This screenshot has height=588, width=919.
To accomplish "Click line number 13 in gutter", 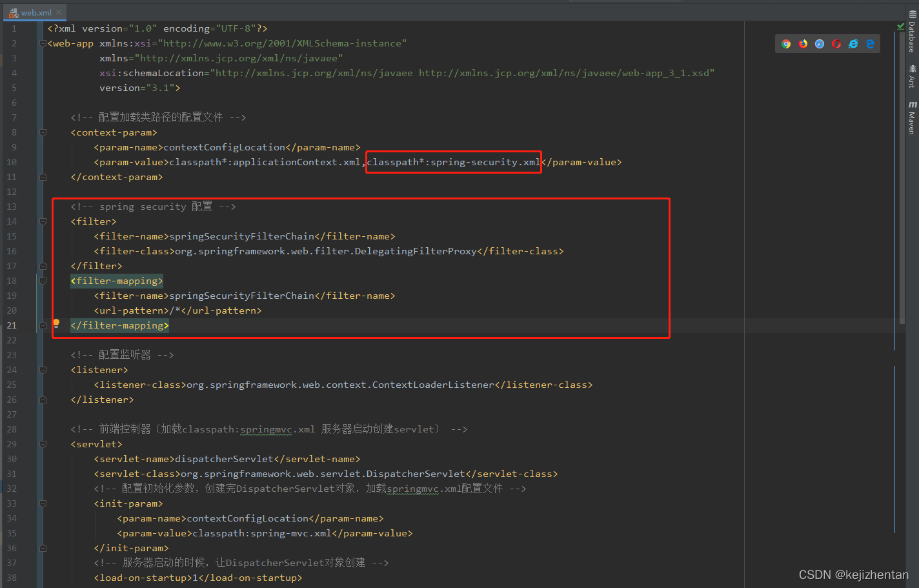I will point(12,207).
